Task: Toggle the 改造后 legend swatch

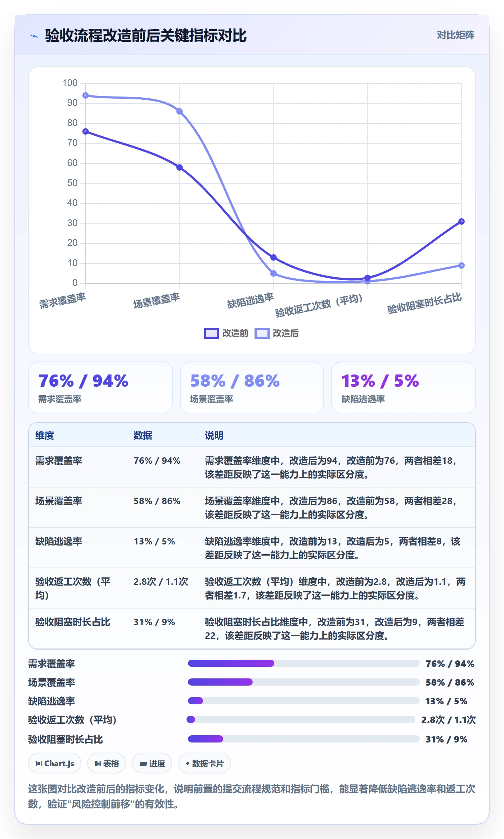Action: click(262, 333)
